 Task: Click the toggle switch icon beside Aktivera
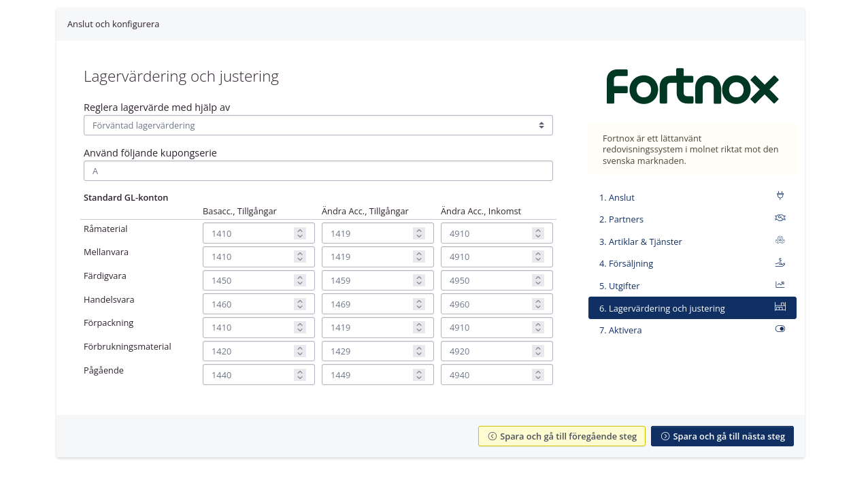point(780,328)
